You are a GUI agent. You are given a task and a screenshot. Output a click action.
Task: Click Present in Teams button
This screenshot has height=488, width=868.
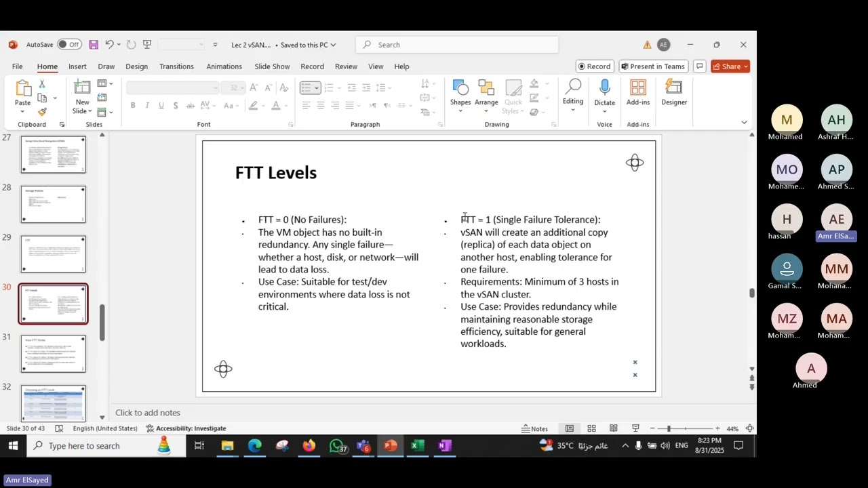click(652, 66)
